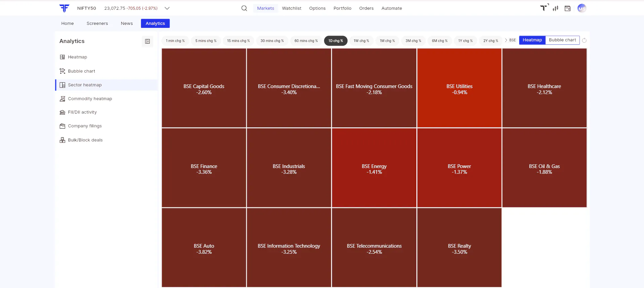The width and height of the screenshot is (644, 288).
Task: Select the 1D chg % chip
Action: click(x=336, y=41)
